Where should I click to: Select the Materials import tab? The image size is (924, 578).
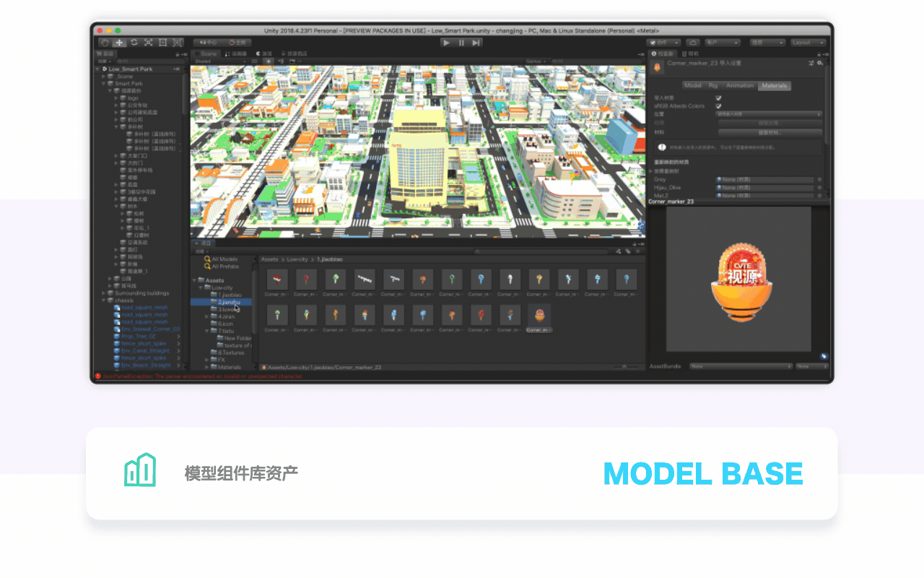775,85
